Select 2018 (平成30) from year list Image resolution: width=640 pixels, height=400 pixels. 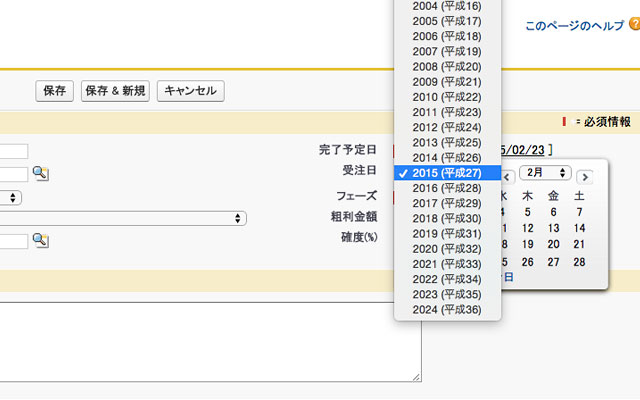pyautogui.click(x=447, y=218)
